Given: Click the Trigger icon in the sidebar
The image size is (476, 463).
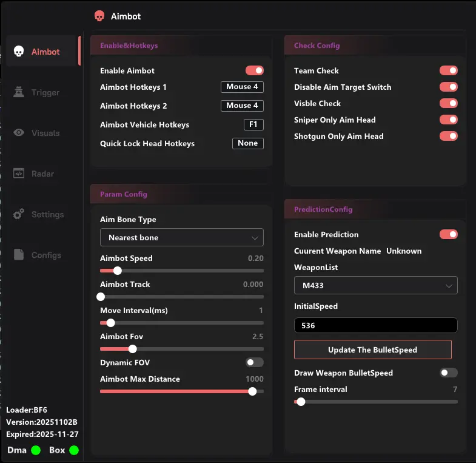Looking at the screenshot, I should point(19,92).
